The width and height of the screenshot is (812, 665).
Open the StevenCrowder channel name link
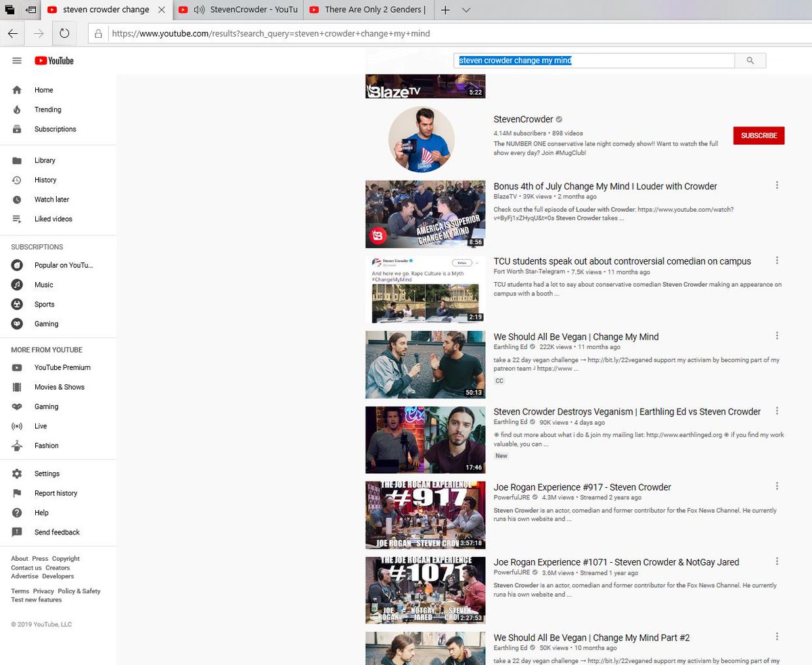(523, 120)
